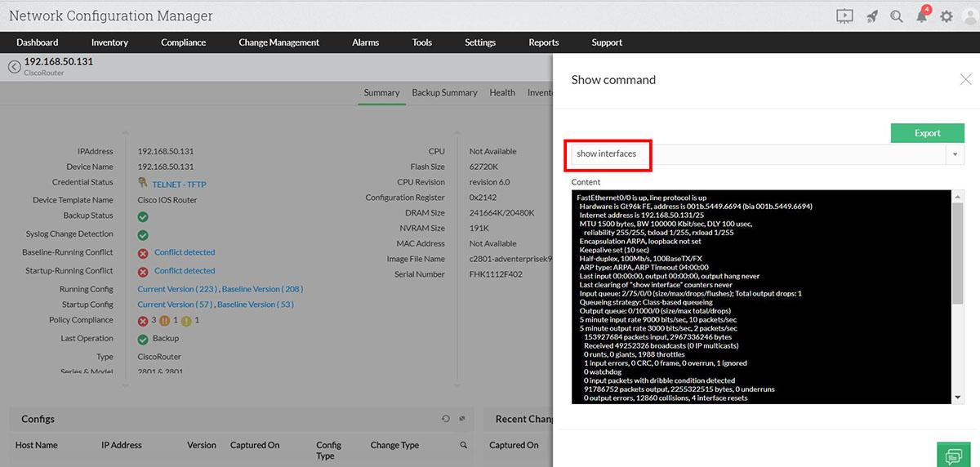Expand the show command dropdown arrow
The height and width of the screenshot is (467, 980).
pos(955,154)
